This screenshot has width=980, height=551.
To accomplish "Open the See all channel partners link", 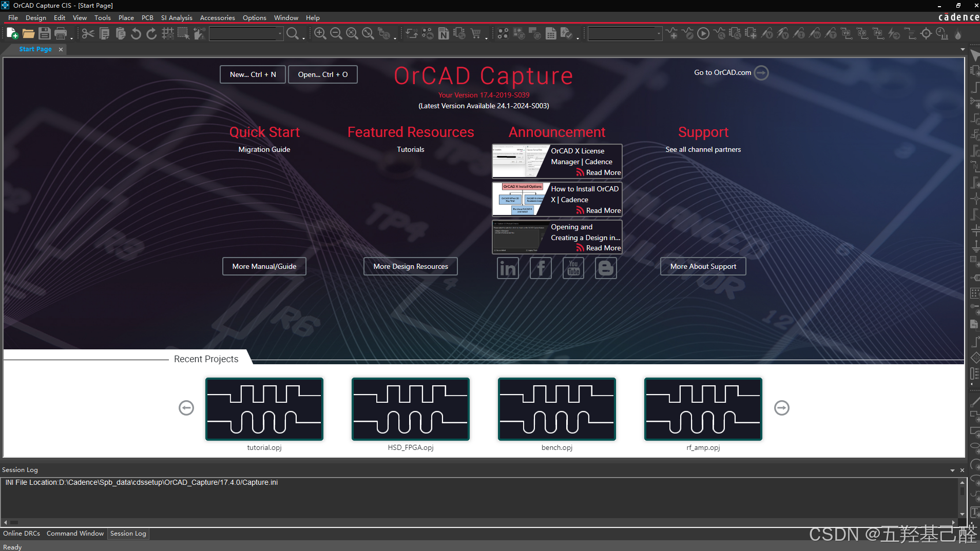I will coord(703,149).
